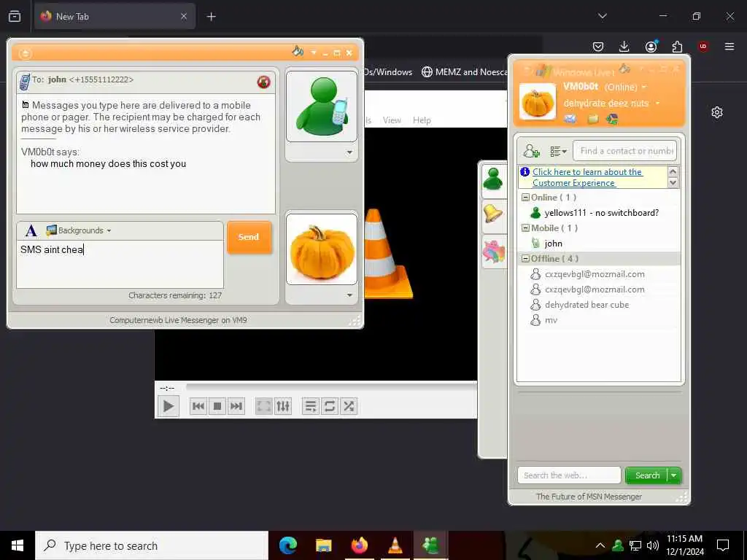Click the paintbrush icon in Messenger main titlebar
The image size is (747, 560).
(x=624, y=69)
